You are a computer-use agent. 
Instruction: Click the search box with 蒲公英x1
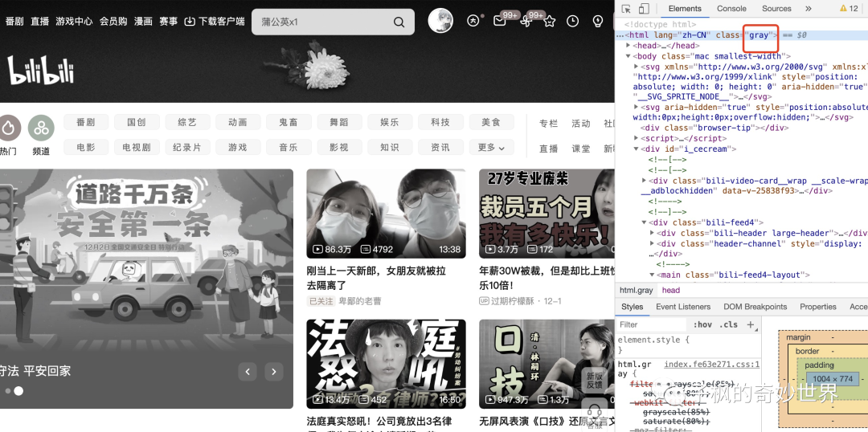333,22
